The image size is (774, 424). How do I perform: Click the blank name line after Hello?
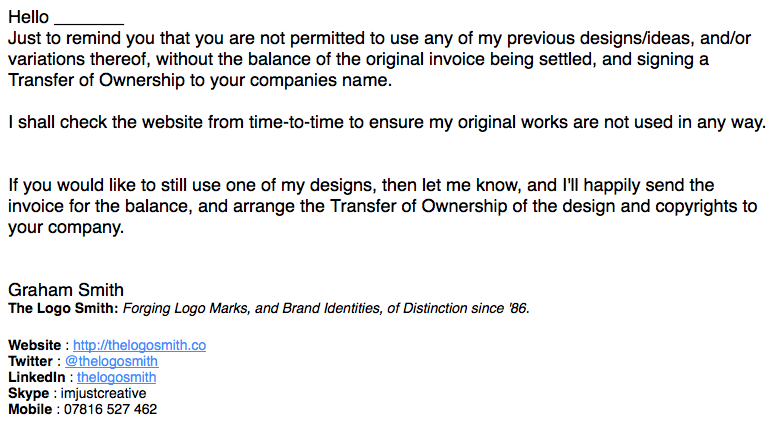(89, 20)
